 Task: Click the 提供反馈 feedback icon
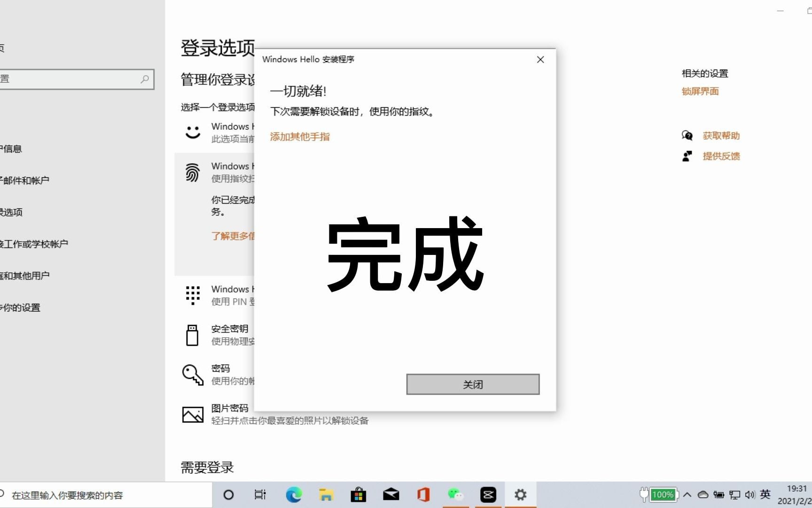click(687, 155)
